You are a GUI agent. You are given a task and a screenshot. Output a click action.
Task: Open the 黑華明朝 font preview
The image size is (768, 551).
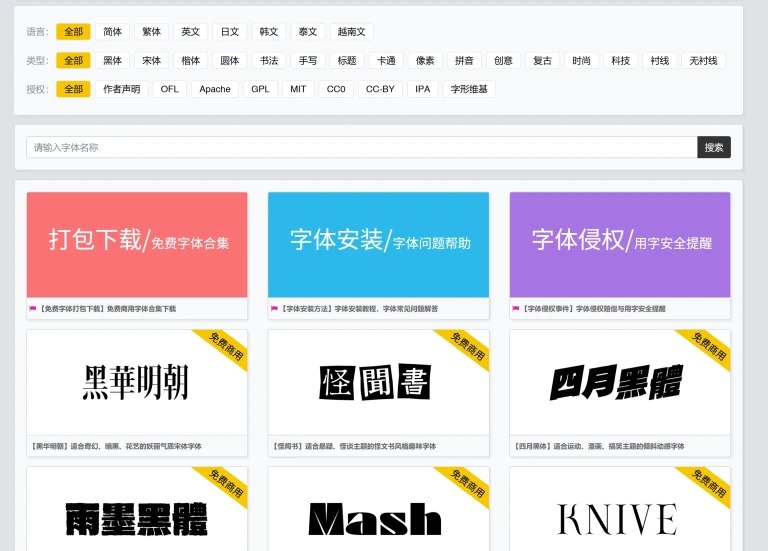[137, 382]
